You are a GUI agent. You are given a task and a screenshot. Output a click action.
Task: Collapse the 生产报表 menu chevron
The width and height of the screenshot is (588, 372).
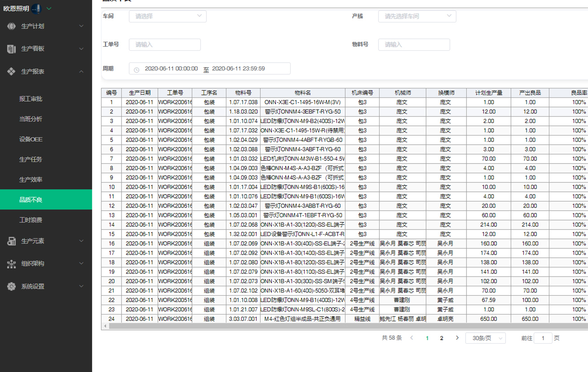point(81,72)
